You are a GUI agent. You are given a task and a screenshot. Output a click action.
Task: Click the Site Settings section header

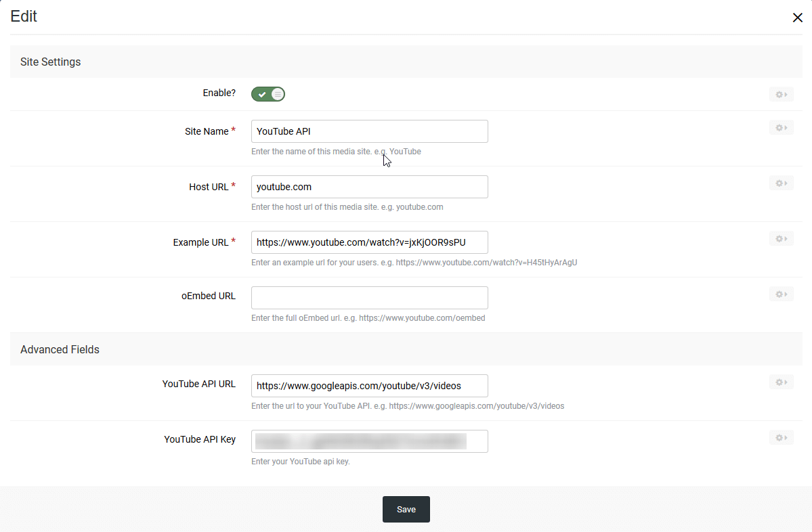tap(51, 62)
